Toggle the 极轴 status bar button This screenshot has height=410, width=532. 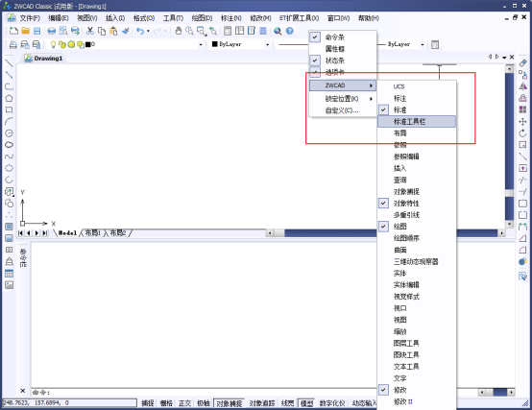(204, 403)
